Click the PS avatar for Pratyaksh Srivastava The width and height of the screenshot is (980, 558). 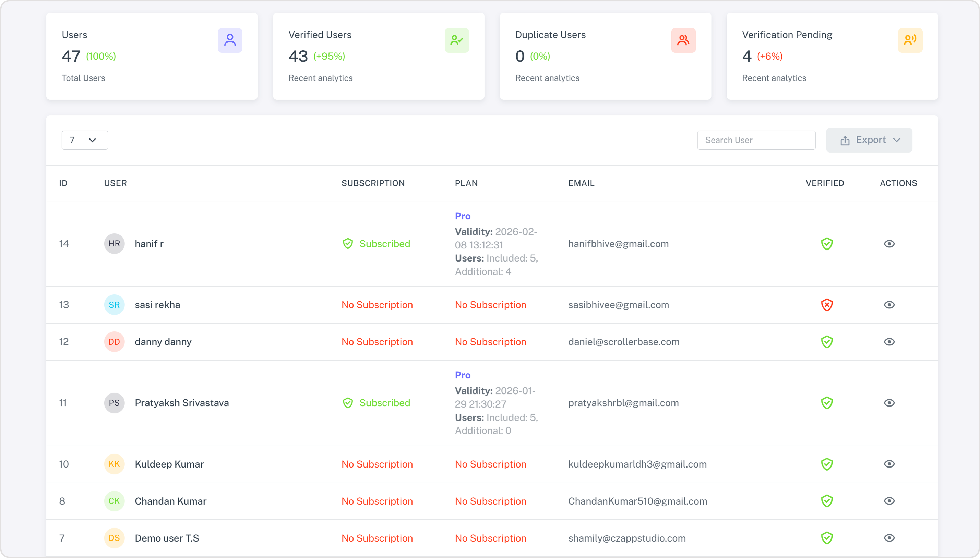[114, 403]
